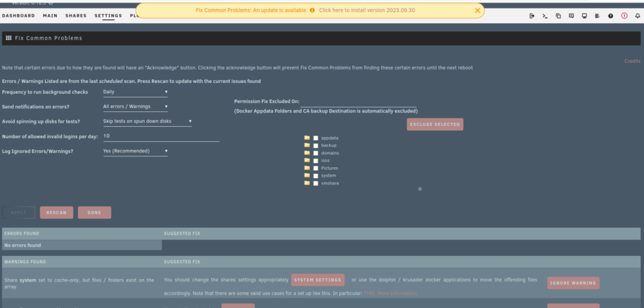Open the terminal prompt icon
644x308 pixels.
[545, 16]
